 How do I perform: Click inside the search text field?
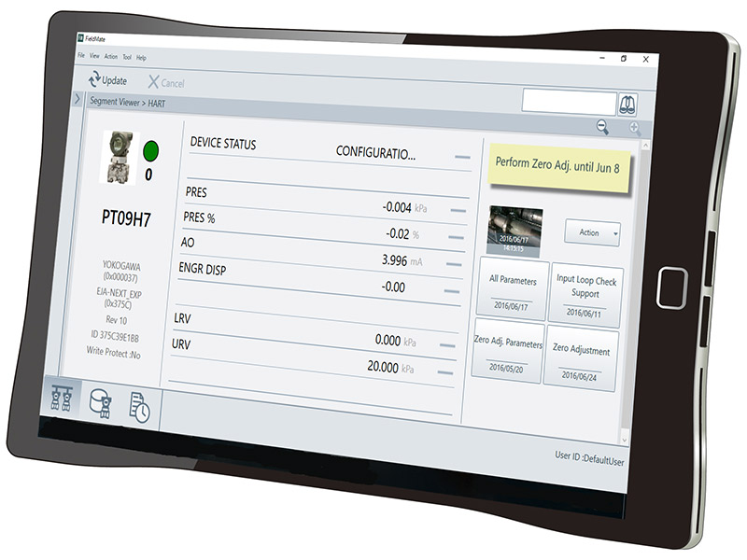point(570,101)
